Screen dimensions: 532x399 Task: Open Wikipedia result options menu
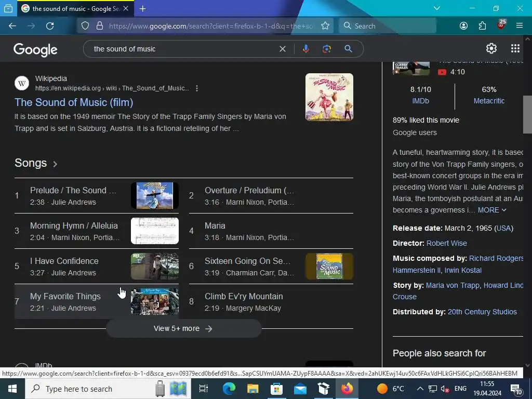tap(197, 88)
